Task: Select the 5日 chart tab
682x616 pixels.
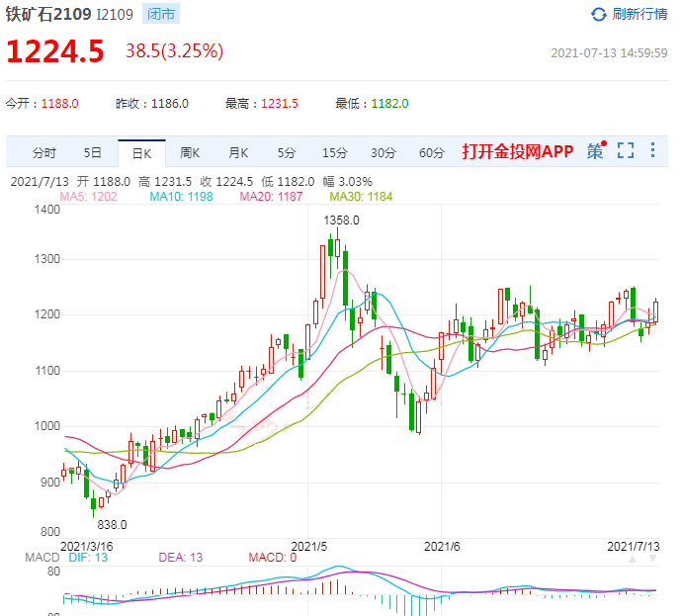Action: point(92,152)
